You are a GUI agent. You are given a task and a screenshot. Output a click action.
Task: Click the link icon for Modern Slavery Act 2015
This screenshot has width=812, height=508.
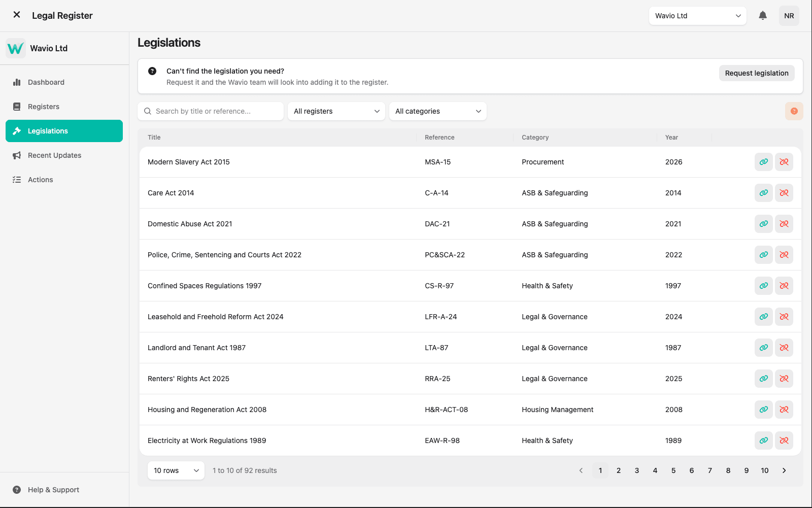[x=764, y=162]
